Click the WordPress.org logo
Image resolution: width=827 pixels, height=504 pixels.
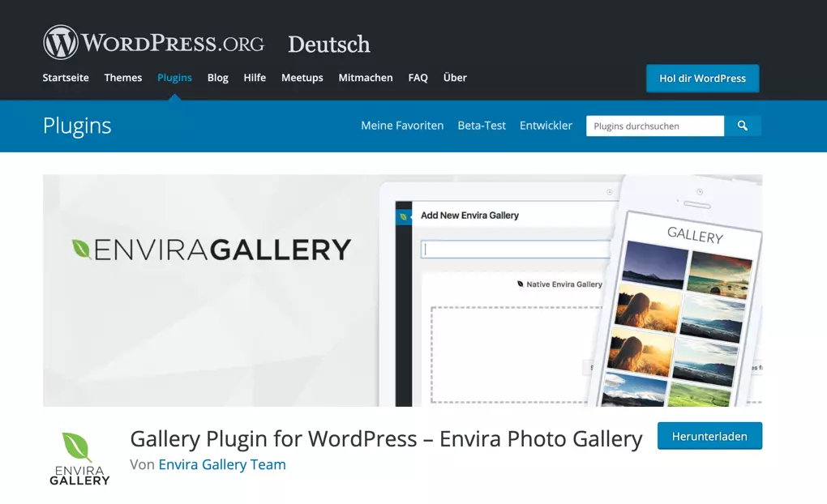coord(153,42)
